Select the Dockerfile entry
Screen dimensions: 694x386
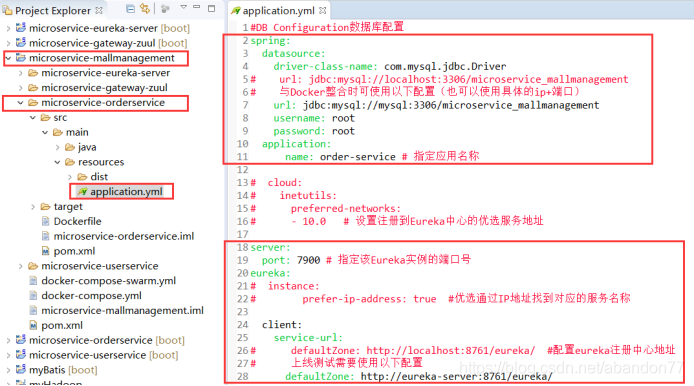(x=77, y=221)
